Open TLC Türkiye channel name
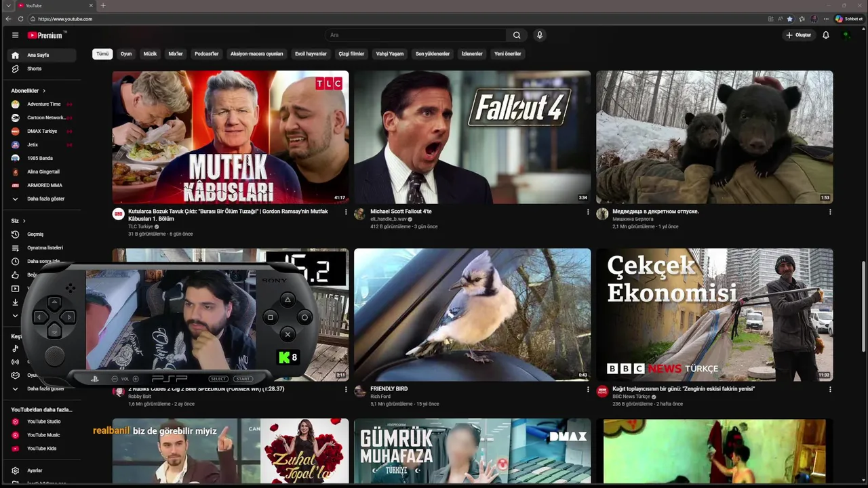The image size is (868, 488). coord(140,226)
